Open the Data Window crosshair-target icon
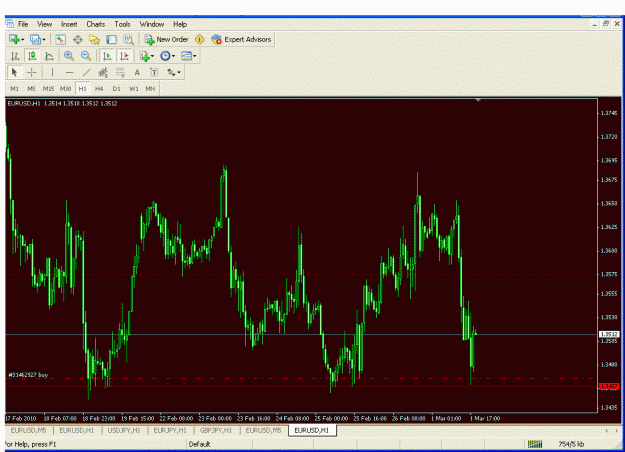This screenshot has width=625, height=452. pos(78,39)
